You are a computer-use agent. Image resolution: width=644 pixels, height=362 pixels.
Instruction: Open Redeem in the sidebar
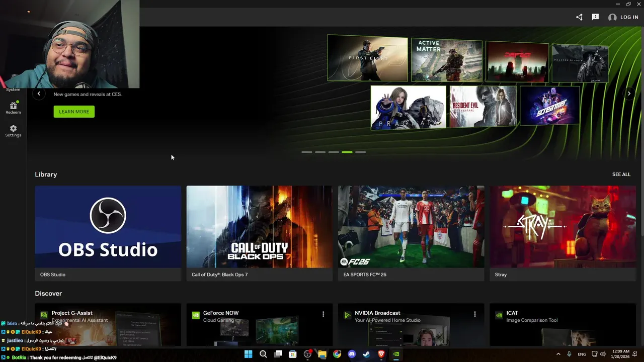pyautogui.click(x=13, y=108)
